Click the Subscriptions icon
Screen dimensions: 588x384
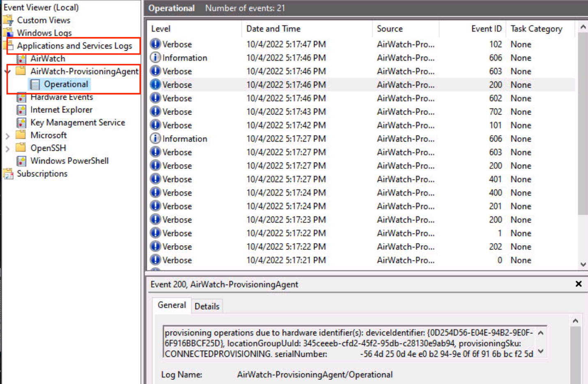coord(7,174)
